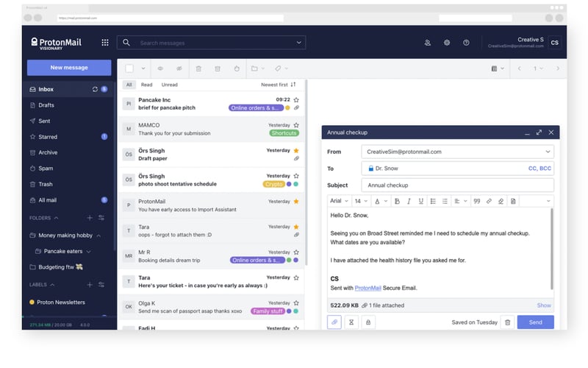
Task: Open the page number dropdown
Action: [x=538, y=68]
